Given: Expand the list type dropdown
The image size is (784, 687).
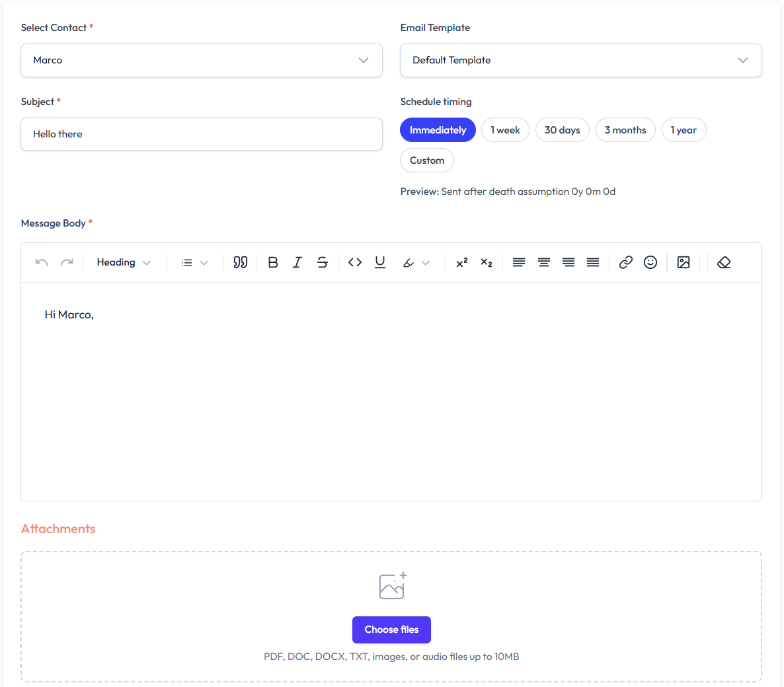Looking at the screenshot, I should (195, 262).
